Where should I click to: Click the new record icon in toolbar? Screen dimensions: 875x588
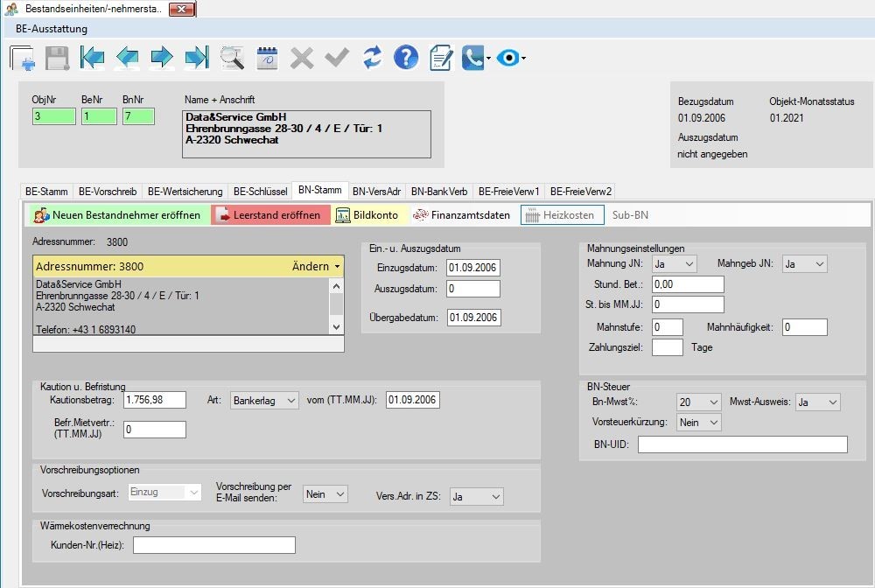(22, 59)
